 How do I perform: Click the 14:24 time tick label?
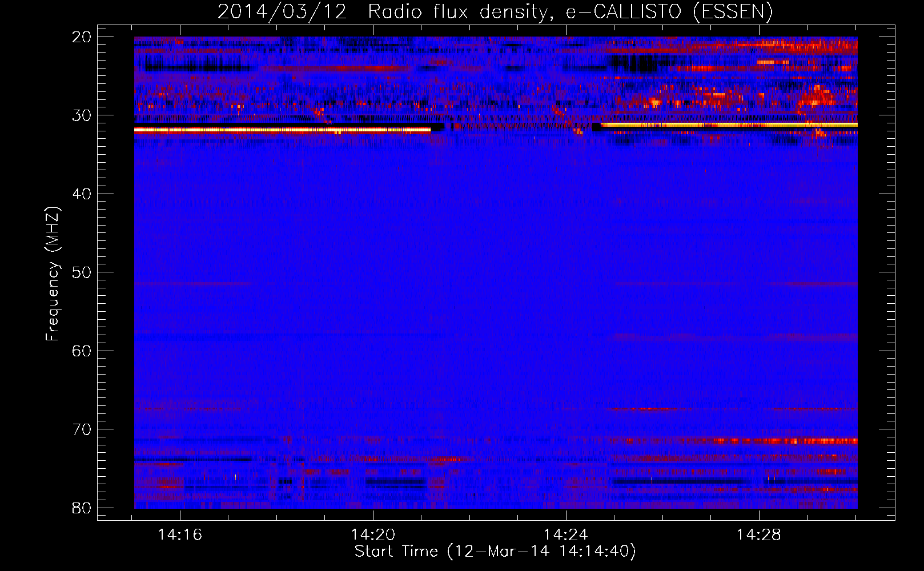[566, 535]
